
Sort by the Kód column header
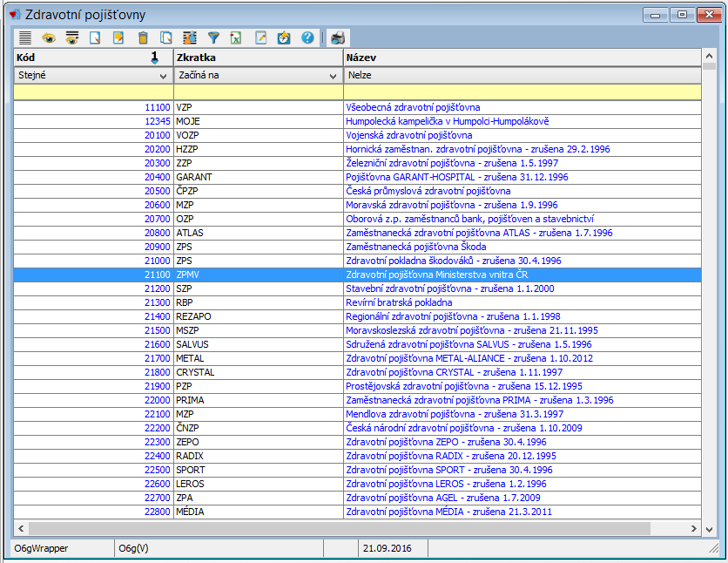pos(78,58)
